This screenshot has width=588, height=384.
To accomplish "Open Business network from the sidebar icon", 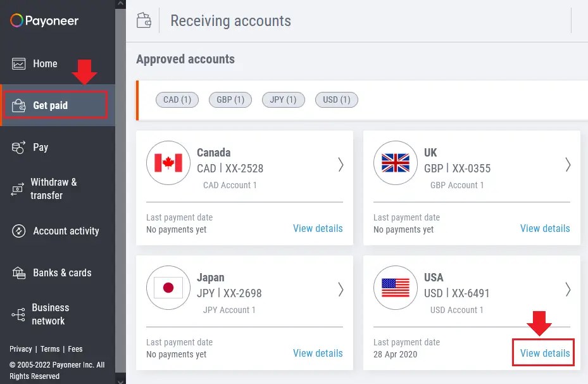I will pyautogui.click(x=18, y=313).
